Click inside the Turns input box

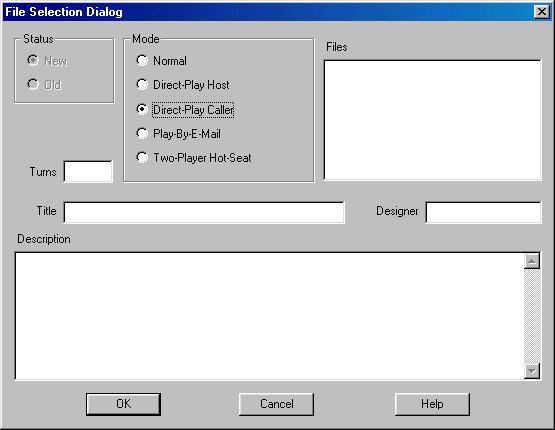[88, 172]
